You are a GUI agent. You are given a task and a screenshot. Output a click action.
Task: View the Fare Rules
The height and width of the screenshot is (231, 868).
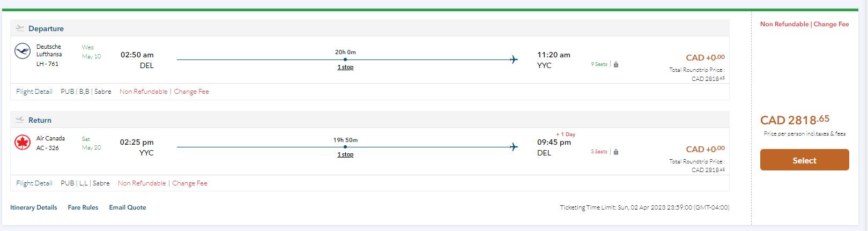point(83,207)
